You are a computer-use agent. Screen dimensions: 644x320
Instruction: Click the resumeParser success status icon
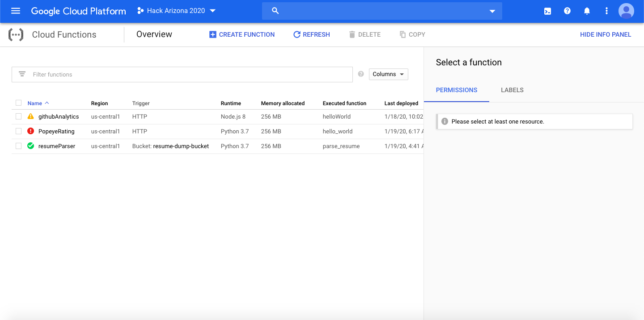tap(30, 146)
